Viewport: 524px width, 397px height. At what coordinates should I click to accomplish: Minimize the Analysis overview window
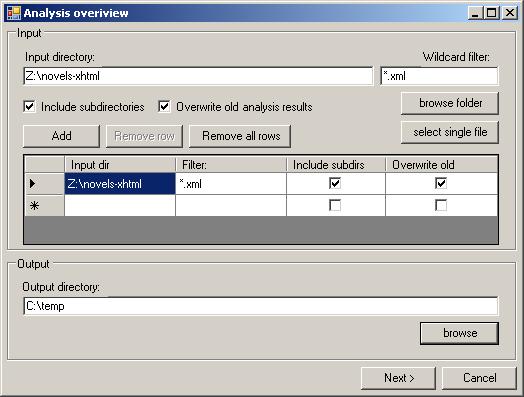click(475, 13)
